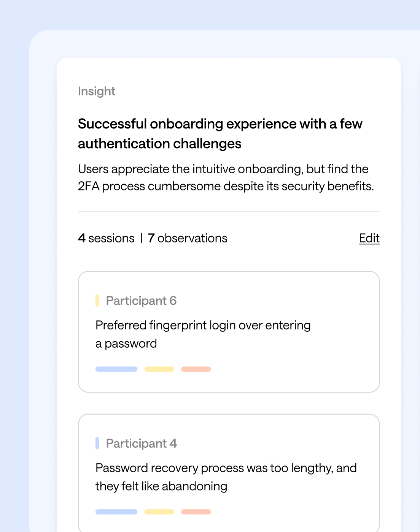Click yellow tag pill in Participant 4 card
The width and height of the screenshot is (420, 532).
159,512
